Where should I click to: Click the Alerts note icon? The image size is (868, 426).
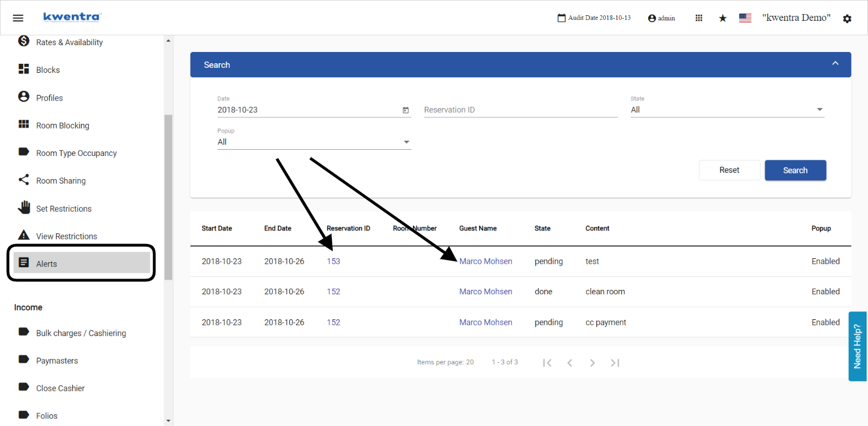coord(24,263)
